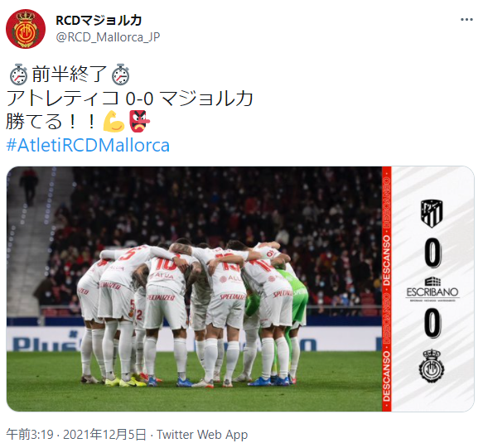Viewport: 483px width, 448px height.
Task: Click the red DESCANSO vertical banner
Action: (x=387, y=289)
